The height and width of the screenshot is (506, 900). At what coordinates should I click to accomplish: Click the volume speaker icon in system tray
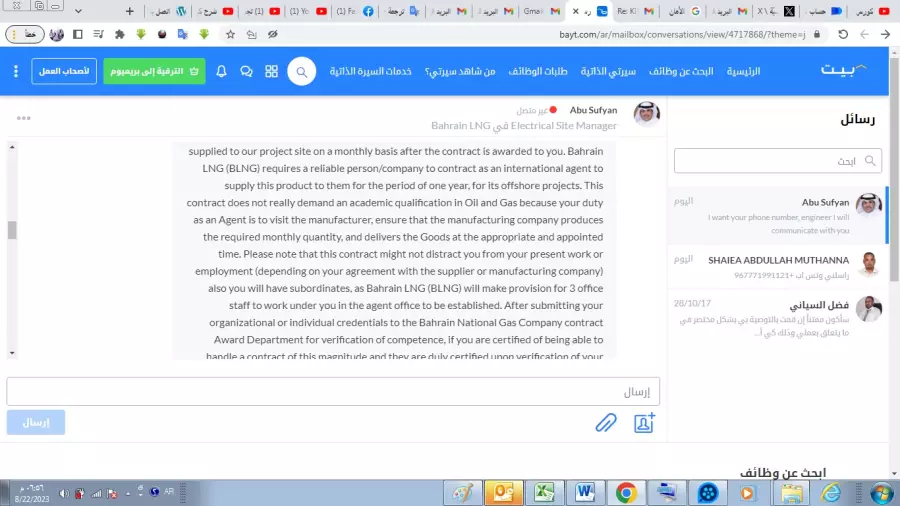click(63, 493)
